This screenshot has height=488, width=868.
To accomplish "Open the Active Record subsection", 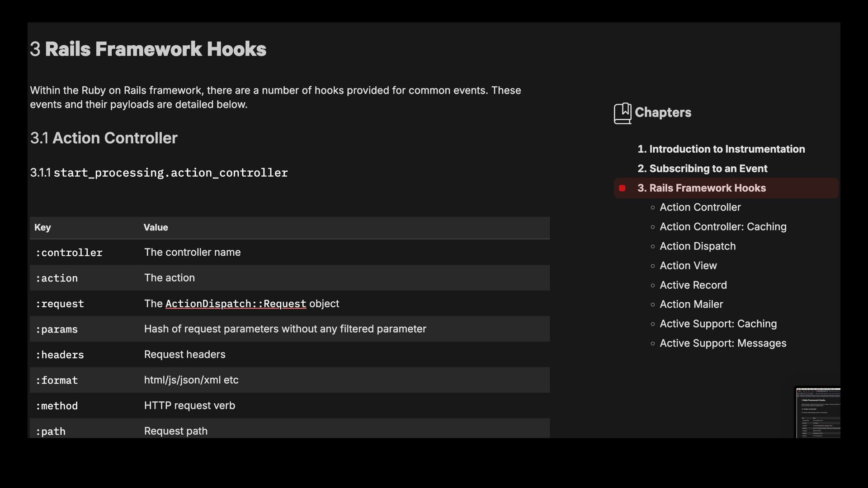I will tap(693, 285).
